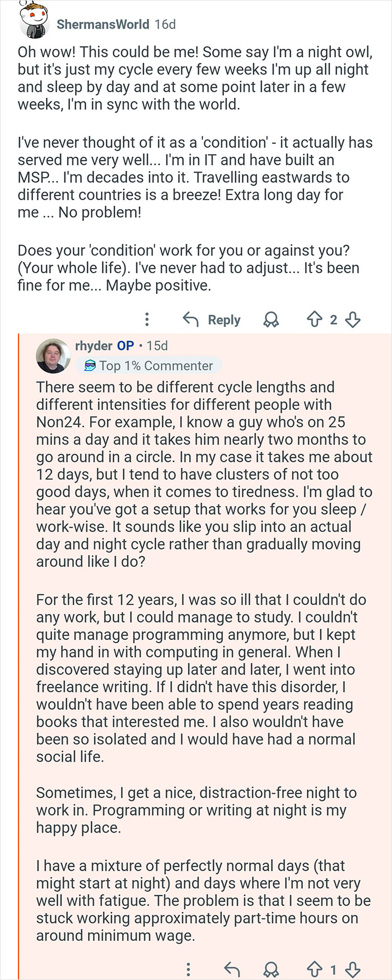Select the OP badge next to rhyder

pyautogui.click(x=125, y=346)
